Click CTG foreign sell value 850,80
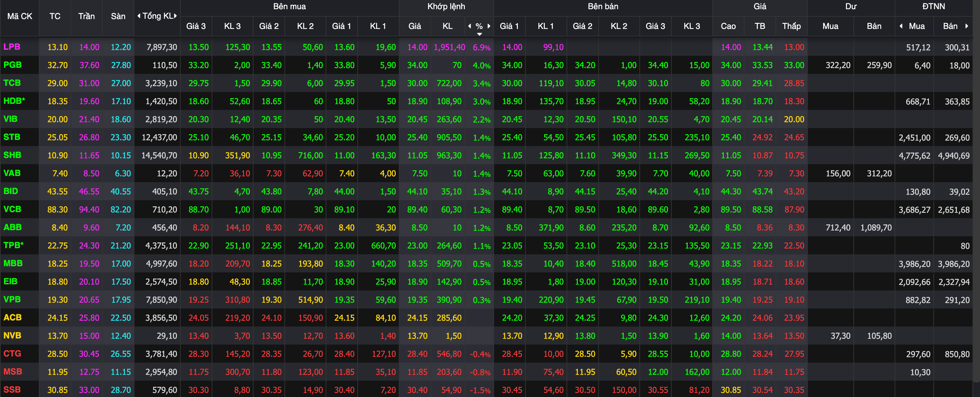Viewport: 980px width, 397px height. [x=957, y=354]
